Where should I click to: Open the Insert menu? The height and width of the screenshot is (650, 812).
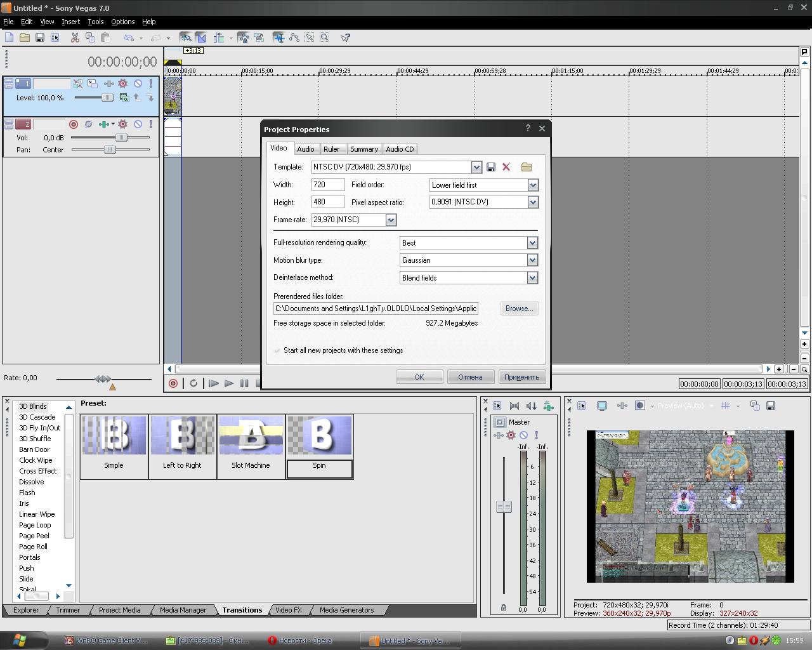pyautogui.click(x=70, y=22)
